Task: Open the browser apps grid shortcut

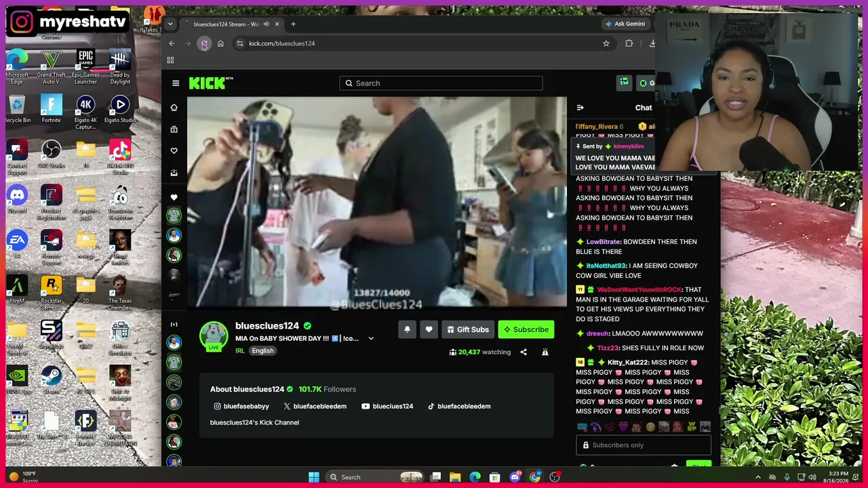Action: (170, 60)
